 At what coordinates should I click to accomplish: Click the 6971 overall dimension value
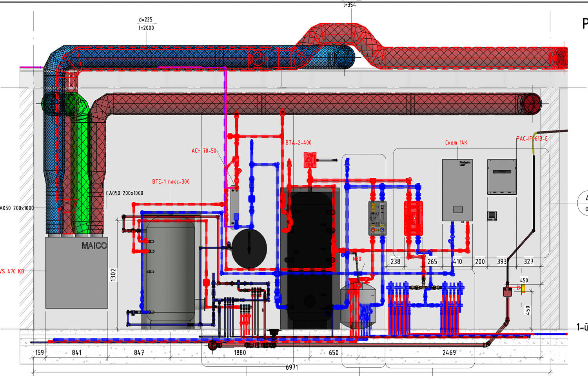[292, 367]
